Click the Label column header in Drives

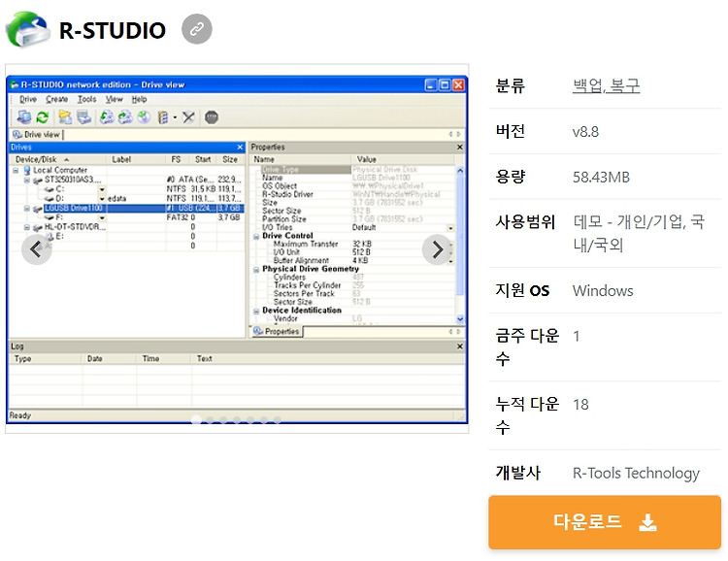(136, 159)
